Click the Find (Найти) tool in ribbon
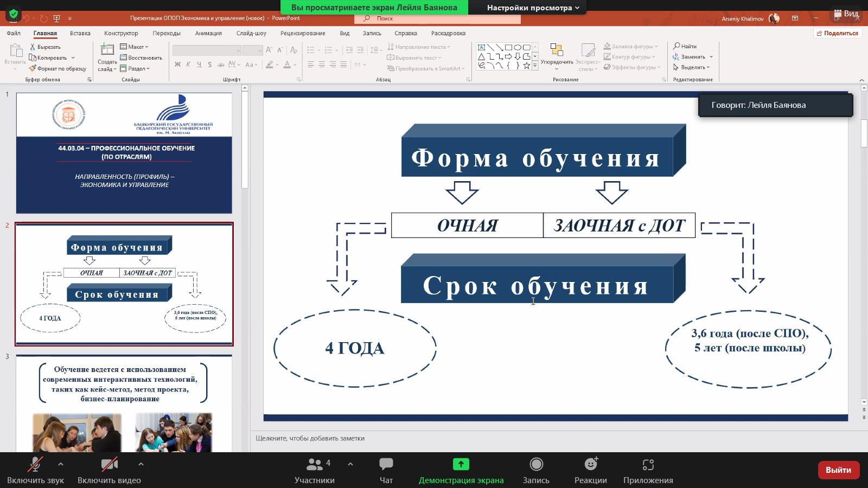This screenshot has width=868, height=488. tap(685, 46)
